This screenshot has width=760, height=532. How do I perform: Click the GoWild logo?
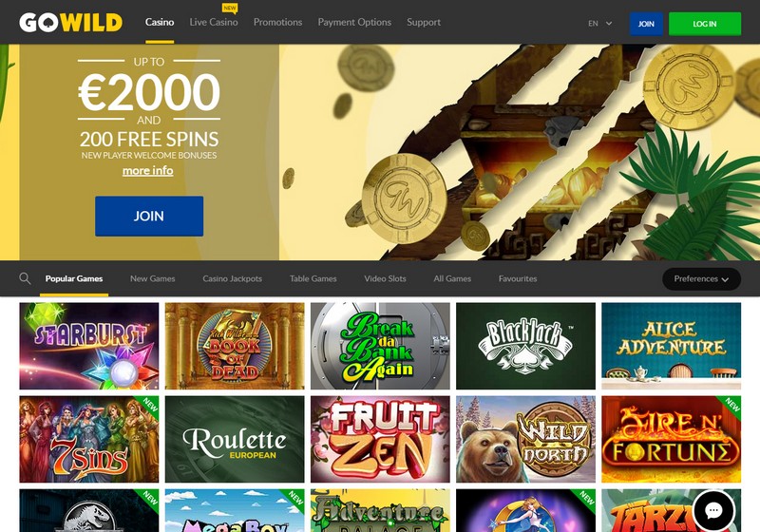(x=70, y=22)
